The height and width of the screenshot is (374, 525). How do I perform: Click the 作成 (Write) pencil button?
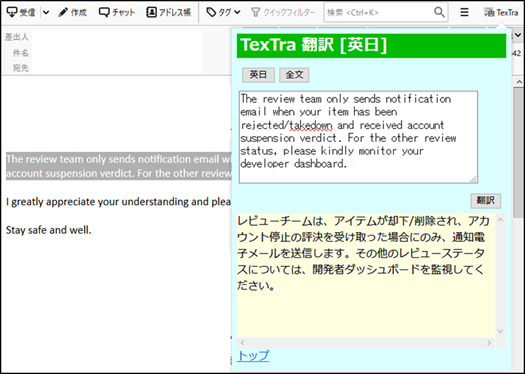click(72, 13)
